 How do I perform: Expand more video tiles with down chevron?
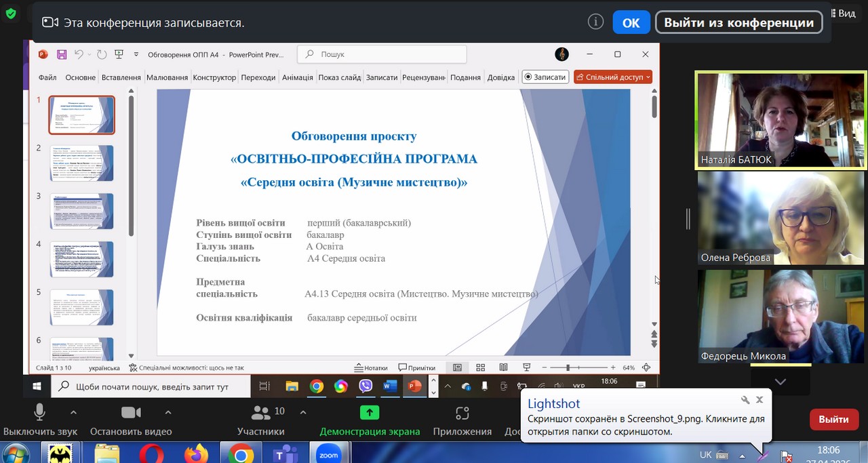pos(781,382)
